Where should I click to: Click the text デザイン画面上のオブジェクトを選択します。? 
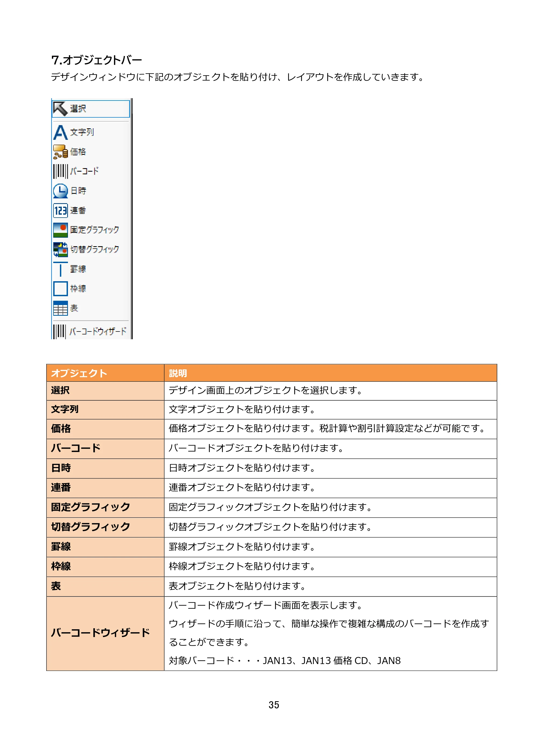pyautogui.click(x=266, y=391)
